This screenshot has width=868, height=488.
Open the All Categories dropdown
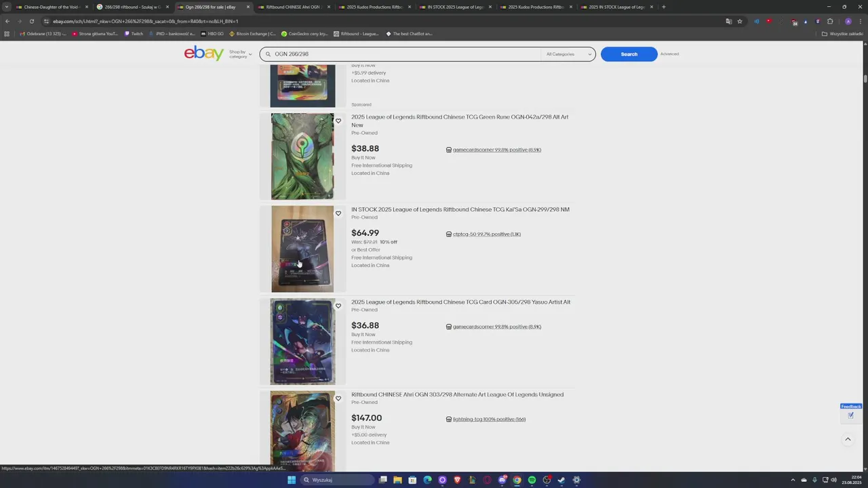[569, 54]
